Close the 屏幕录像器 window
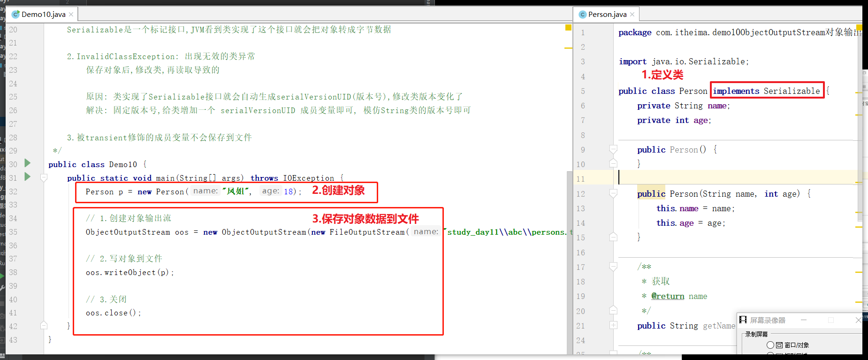 [x=858, y=320]
